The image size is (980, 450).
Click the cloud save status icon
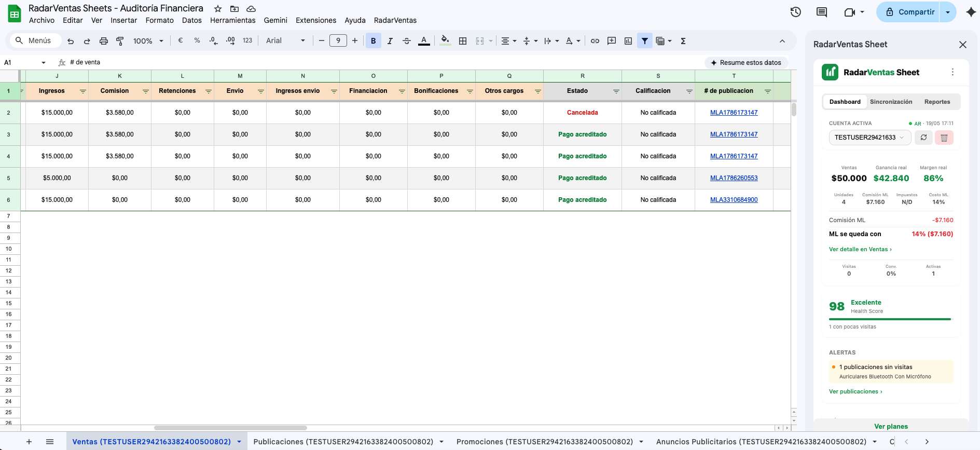(251, 9)
